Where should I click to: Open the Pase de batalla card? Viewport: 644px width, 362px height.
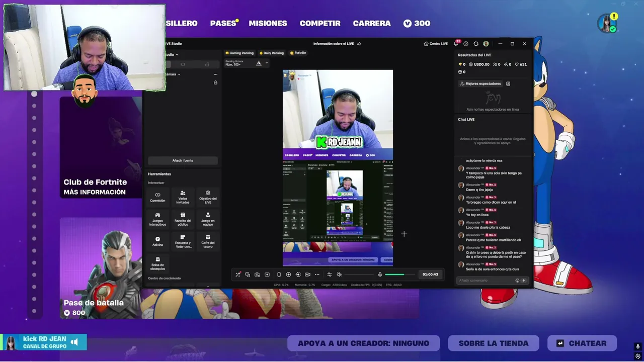coord(101,268)
